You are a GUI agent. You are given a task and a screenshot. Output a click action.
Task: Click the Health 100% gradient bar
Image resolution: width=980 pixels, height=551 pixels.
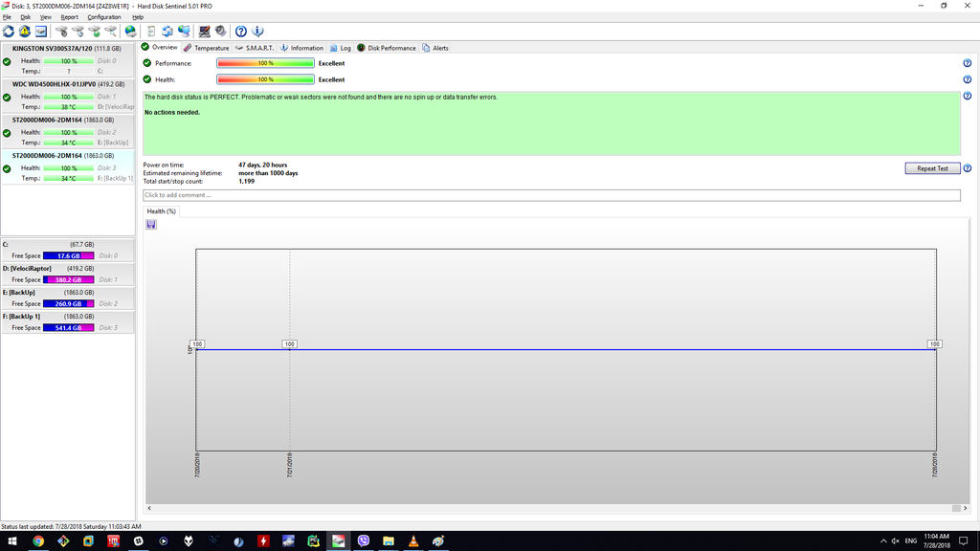click(266, 79)
